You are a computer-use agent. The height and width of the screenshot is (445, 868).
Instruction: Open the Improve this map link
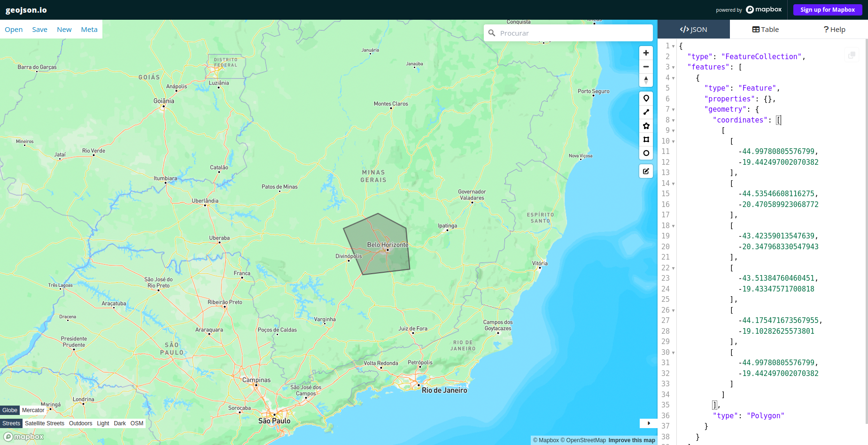point(631,440)
